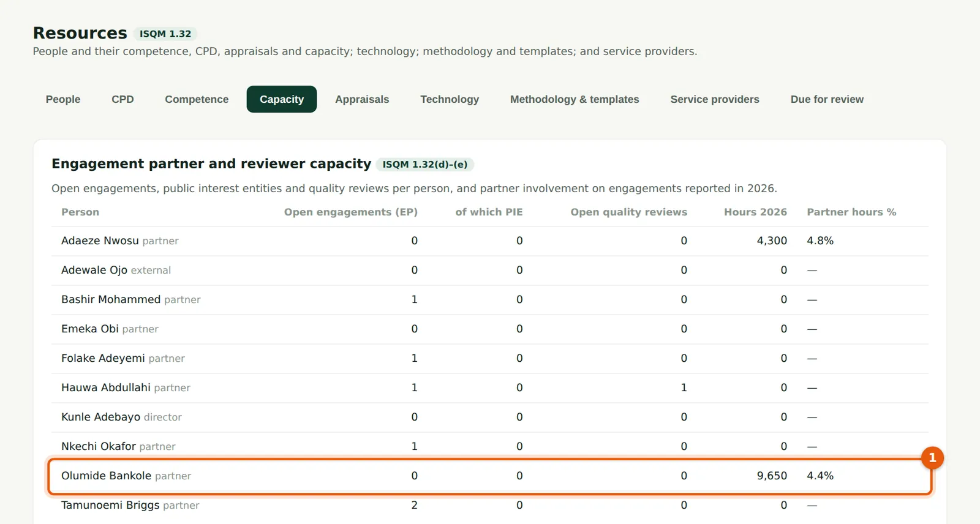This screenshot has width=980, height=524.
Task: Select the Competence tab
Action: tap(197, 99)
